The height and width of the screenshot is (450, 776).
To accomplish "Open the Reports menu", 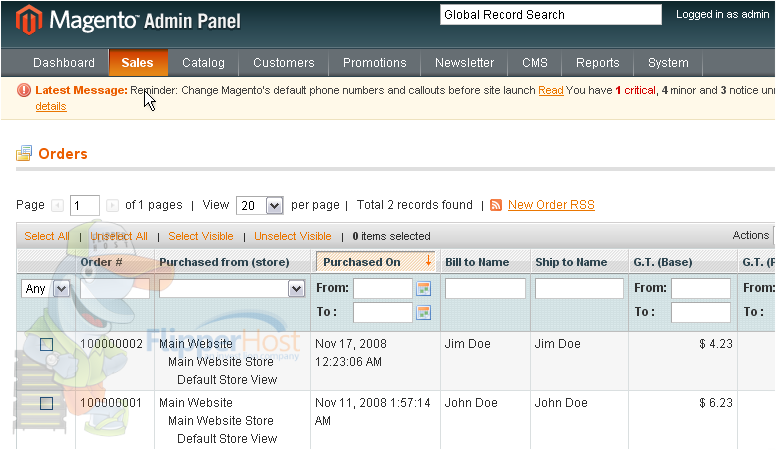I will [598, 63].
